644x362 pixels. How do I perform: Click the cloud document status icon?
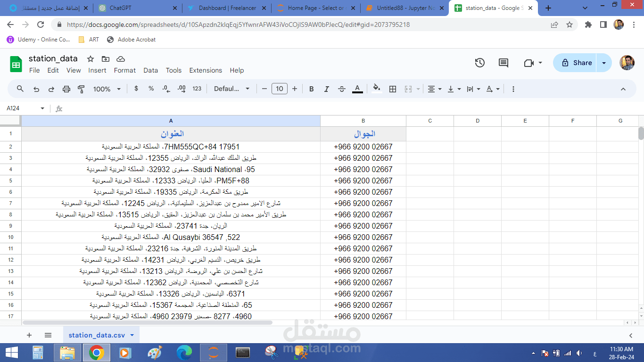coord(121,59)
